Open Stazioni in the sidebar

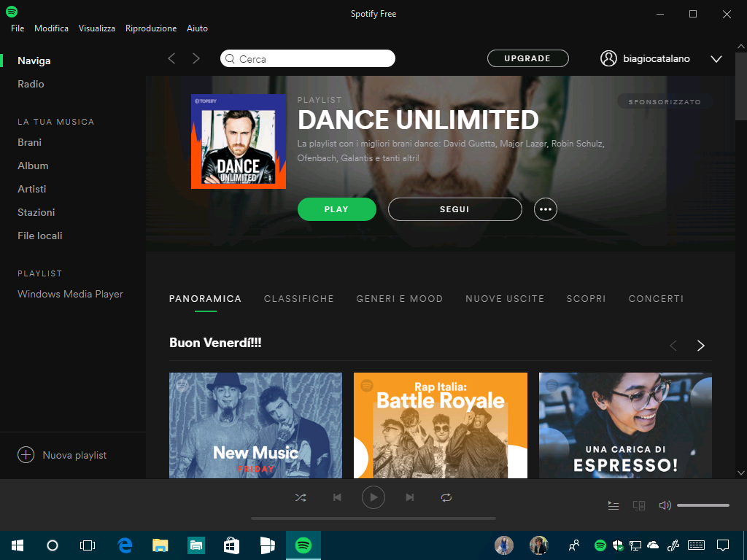[x=36, y=212]
